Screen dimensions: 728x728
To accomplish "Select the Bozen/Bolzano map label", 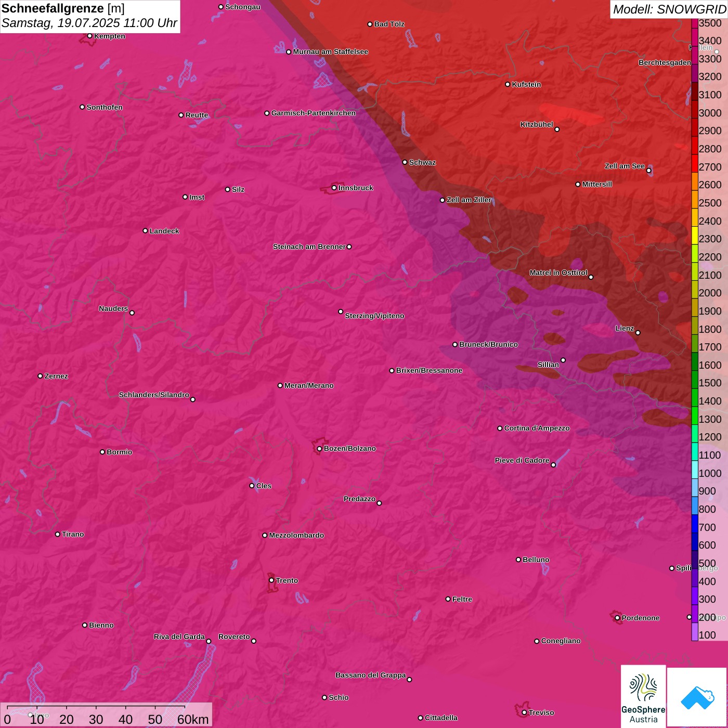I will tap(349, 448).
